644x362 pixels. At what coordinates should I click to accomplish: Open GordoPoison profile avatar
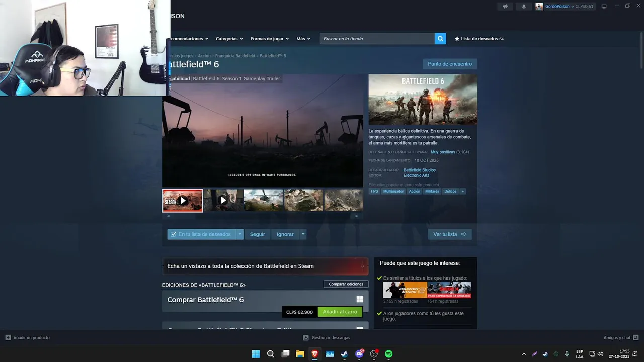tap(539, 7)
